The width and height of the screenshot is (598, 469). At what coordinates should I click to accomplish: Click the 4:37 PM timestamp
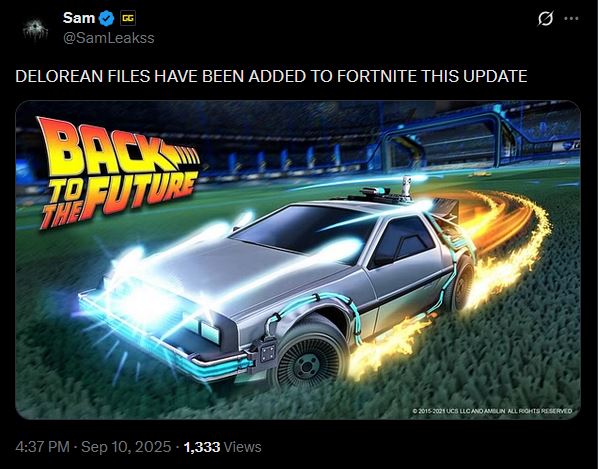42,447
